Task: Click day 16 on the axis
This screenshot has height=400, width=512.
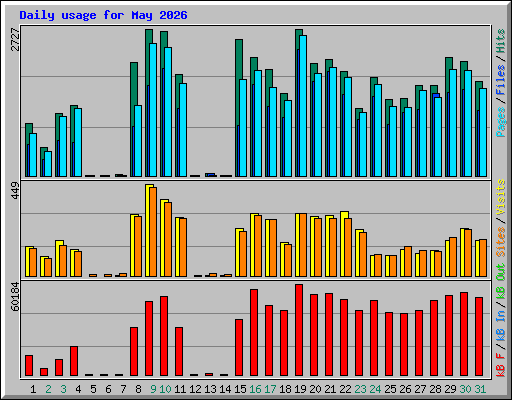Action: coord(255,389)
